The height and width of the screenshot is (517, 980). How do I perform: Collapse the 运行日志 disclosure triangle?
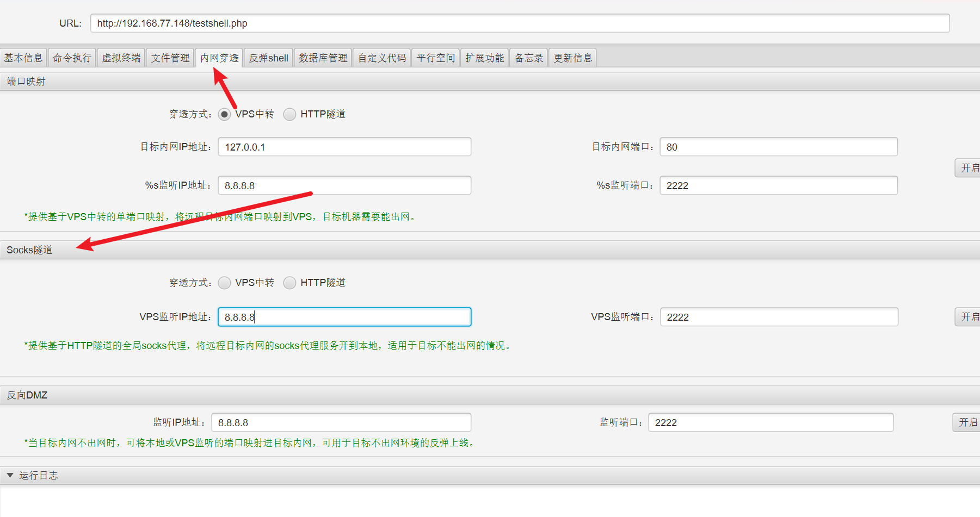(10, 475)
